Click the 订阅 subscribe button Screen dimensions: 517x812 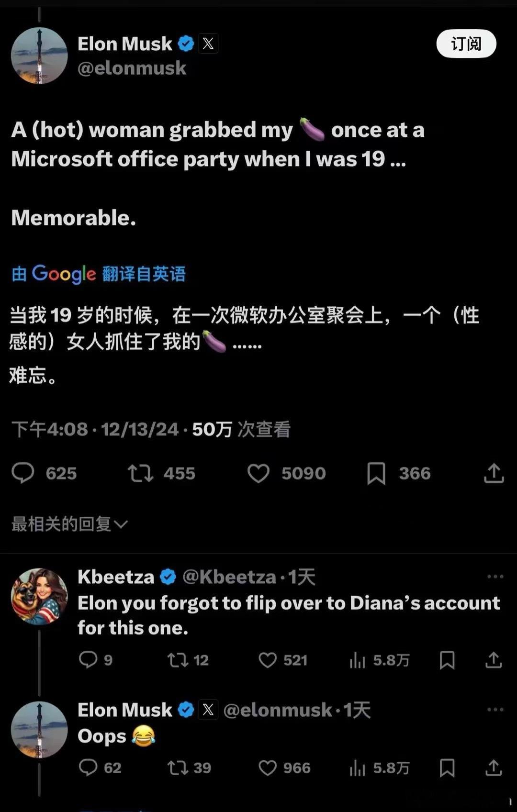point(467,44)
